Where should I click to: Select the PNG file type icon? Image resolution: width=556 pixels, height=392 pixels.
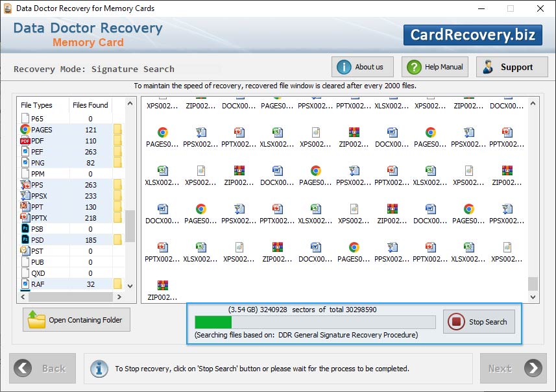[x=25, y=163]
